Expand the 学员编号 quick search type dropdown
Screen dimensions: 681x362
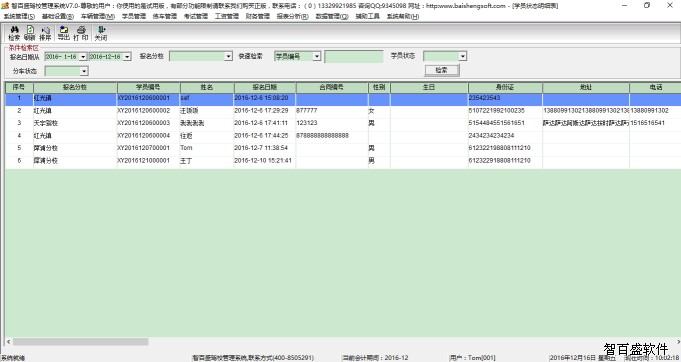point(317,56)
